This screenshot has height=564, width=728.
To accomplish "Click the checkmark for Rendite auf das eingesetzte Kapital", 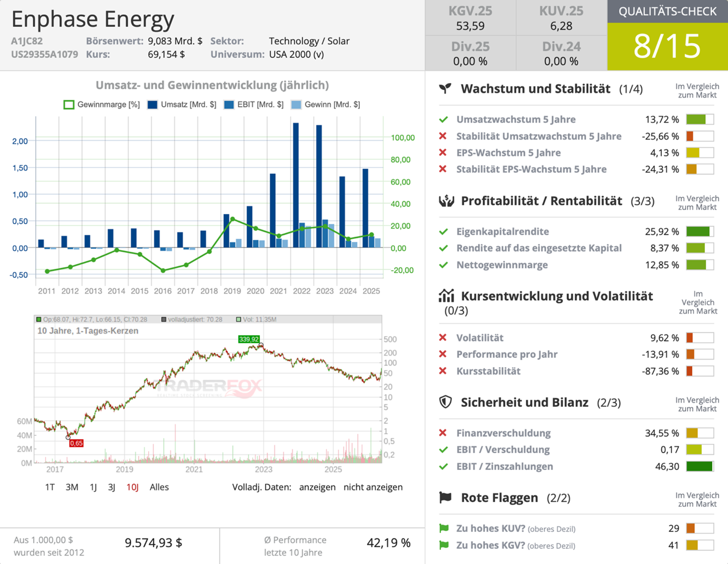I will point(443,248).
